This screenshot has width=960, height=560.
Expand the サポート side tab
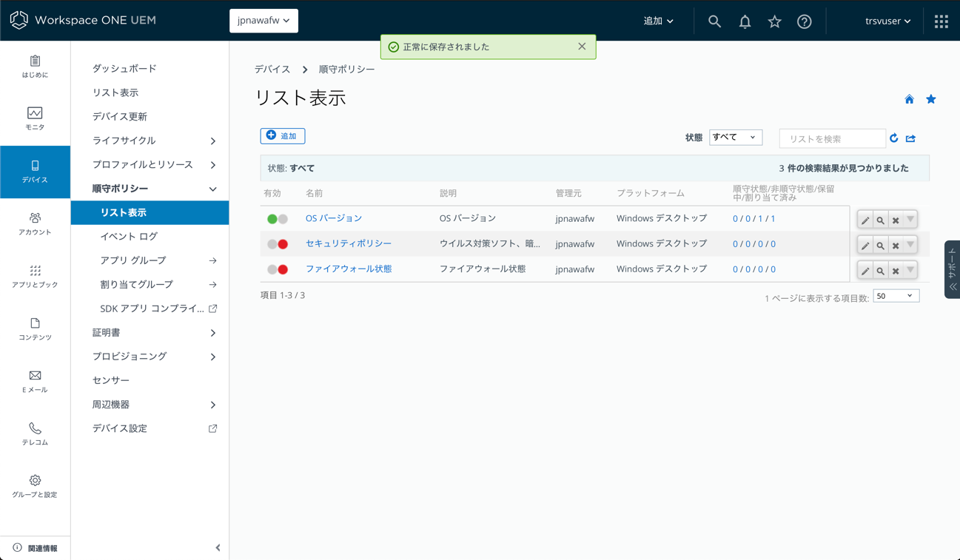(x=952, y=269)
